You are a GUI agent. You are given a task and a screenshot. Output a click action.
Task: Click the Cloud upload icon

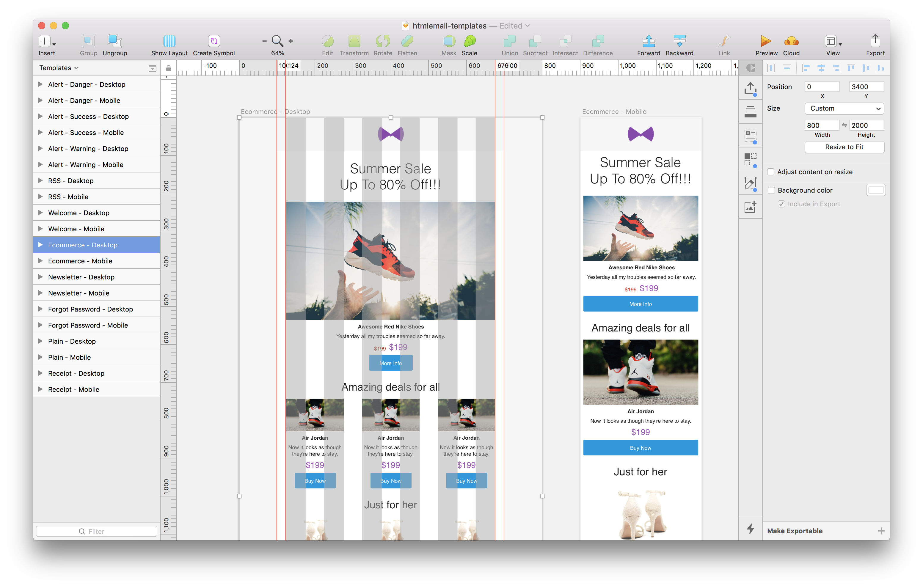(x=791, y=41)
